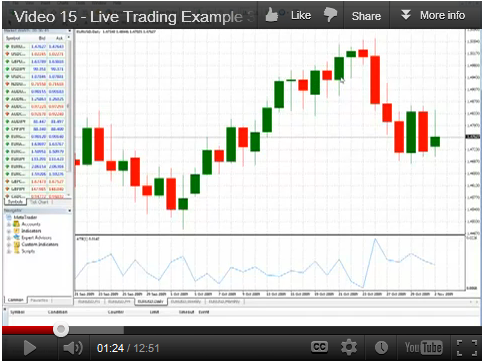484x363 pixels.
Task: Click the Watch Later clock icon
Action: (x=381, y=348)
